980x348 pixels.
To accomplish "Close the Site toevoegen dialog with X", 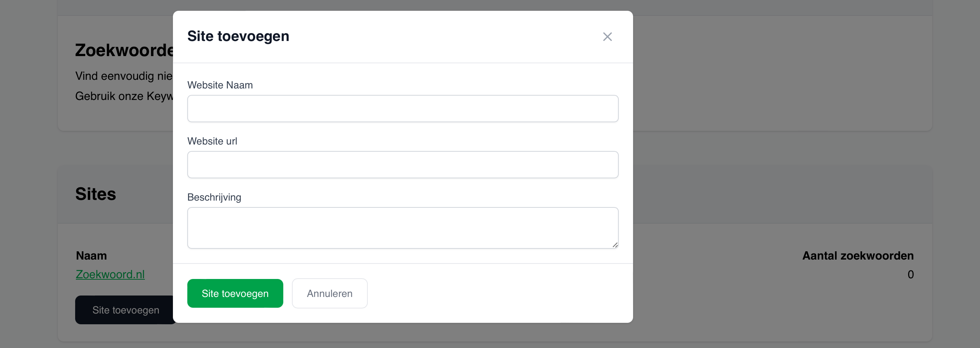I will tap(607, 37).
